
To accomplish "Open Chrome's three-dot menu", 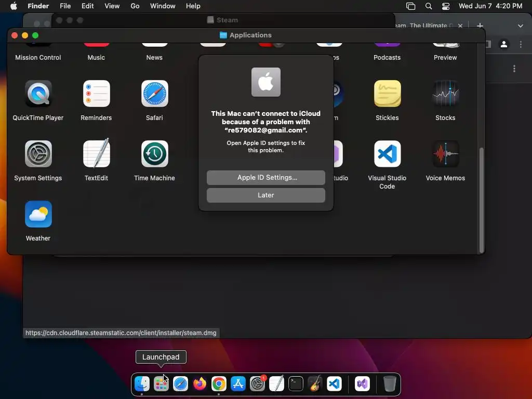I will tap(521, 44).
